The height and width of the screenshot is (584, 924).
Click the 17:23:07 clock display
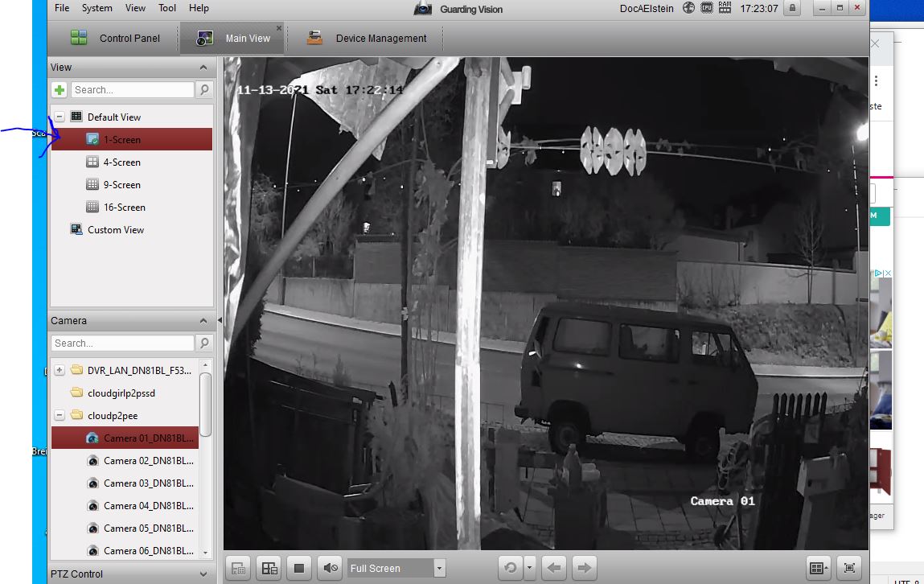pyautogui.click(x=759, y=9)
